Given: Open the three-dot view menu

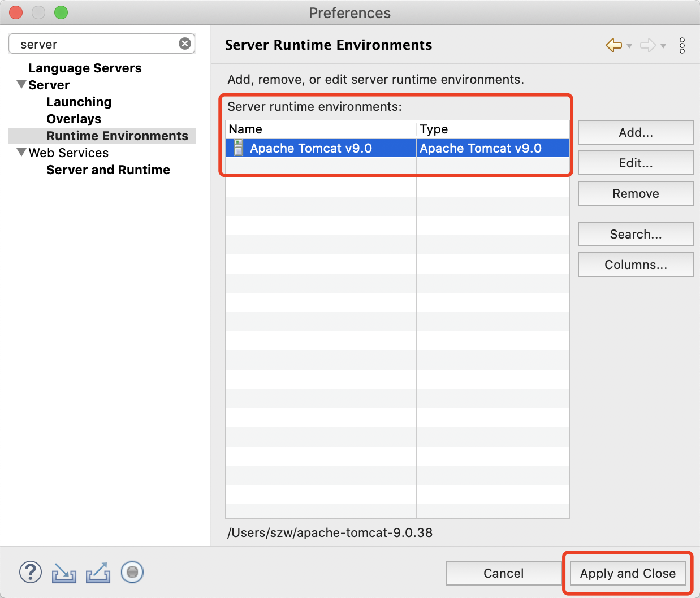Looking at the screenshot, I should [x=682, y=45].
